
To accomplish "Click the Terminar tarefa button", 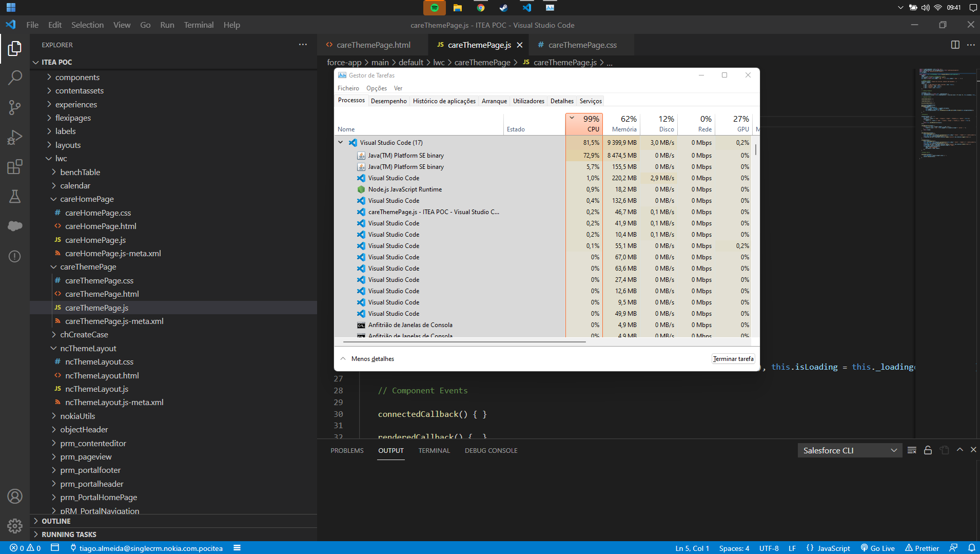I will pos(733,358).
